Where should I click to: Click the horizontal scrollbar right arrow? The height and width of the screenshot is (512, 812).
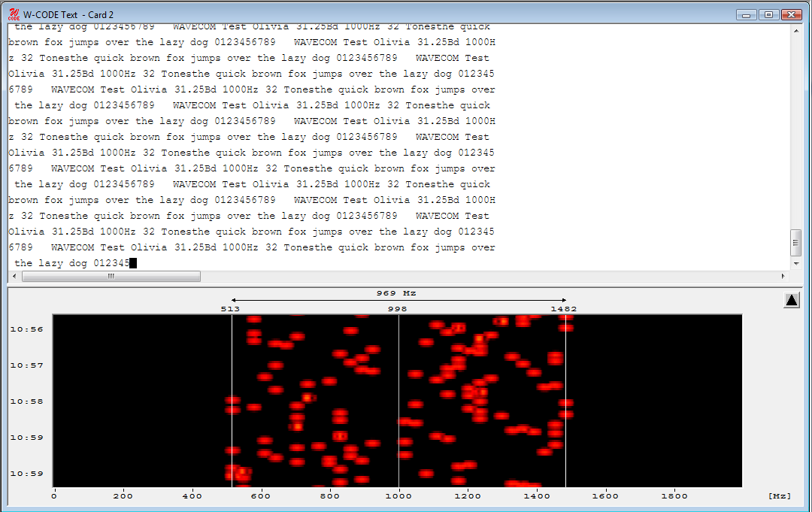pyautogui.click(x=783, y=277)
